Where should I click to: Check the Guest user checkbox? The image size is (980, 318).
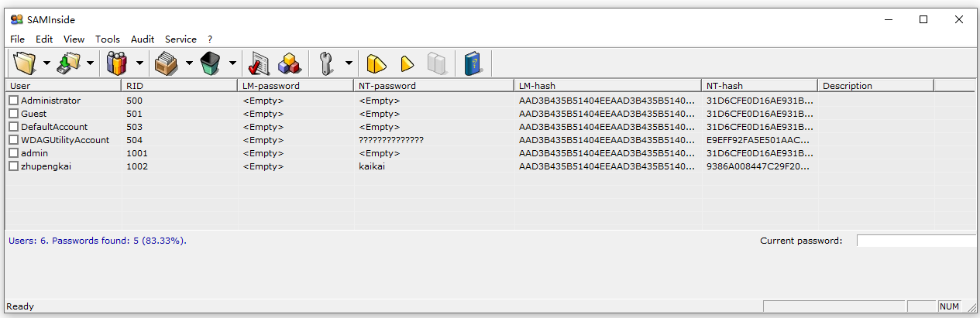[x=14, y=114]
